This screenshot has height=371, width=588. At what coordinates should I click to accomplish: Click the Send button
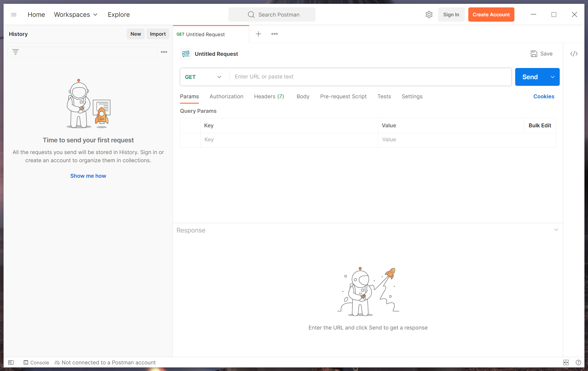(530, 77)
